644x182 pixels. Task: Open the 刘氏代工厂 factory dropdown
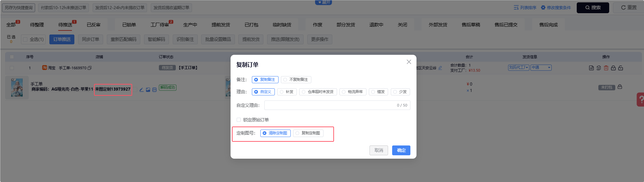click(x=519, y=68)
